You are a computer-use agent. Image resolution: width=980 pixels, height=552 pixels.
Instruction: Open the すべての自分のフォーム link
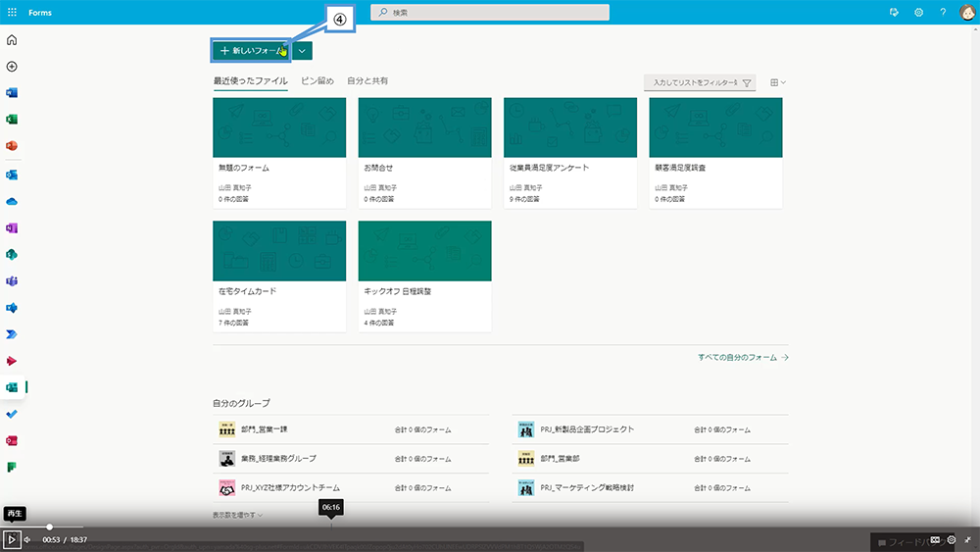(743, 358)
